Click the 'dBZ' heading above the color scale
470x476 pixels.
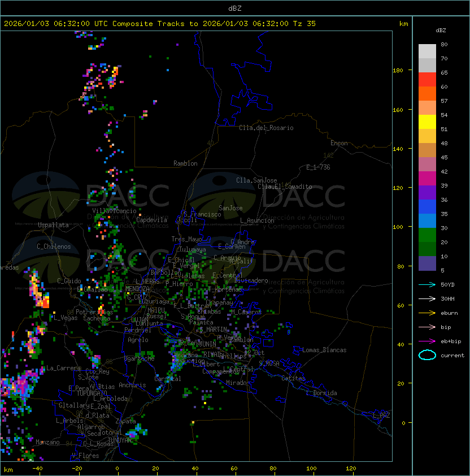pyautogui.click(x=441, y=31)
